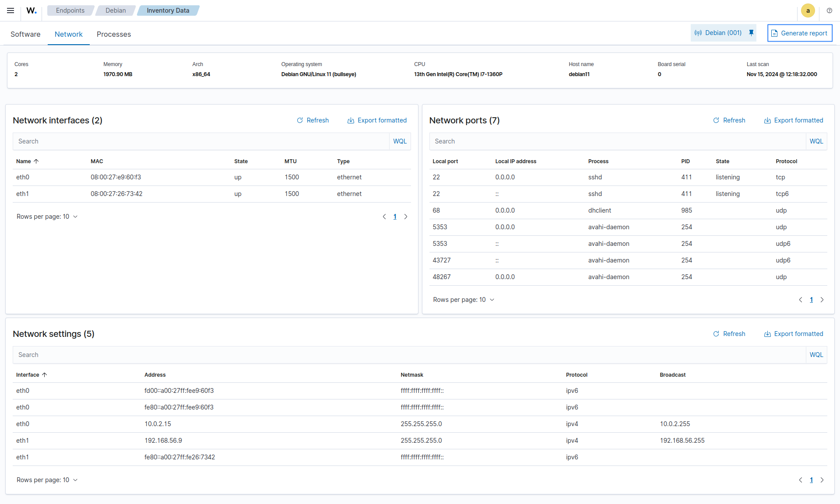Click the Generate report button
This screenshot has width=840, height=504.
[799, 33]
